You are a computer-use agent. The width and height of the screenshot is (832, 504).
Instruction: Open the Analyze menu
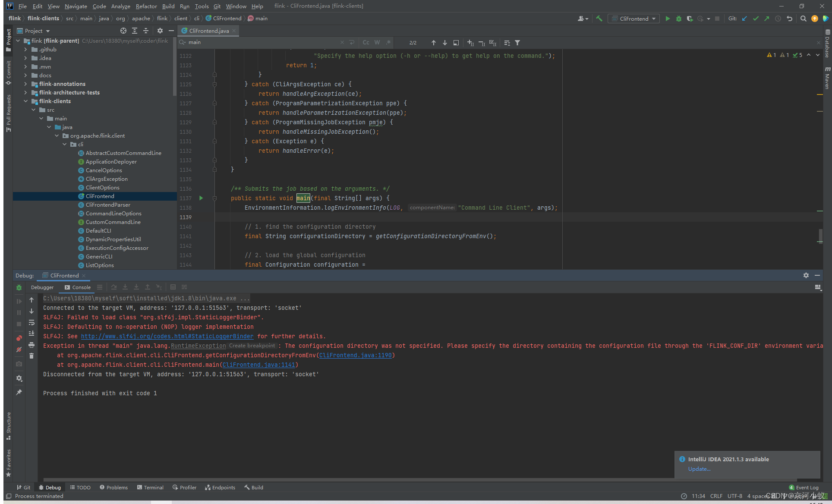(120, 6)
